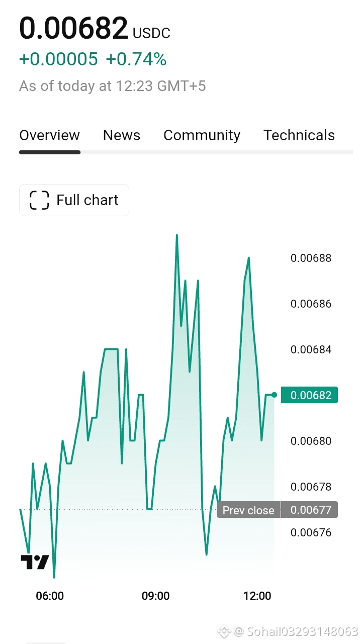
Task: Click the Prev close label
Action: tap(248, 510)
